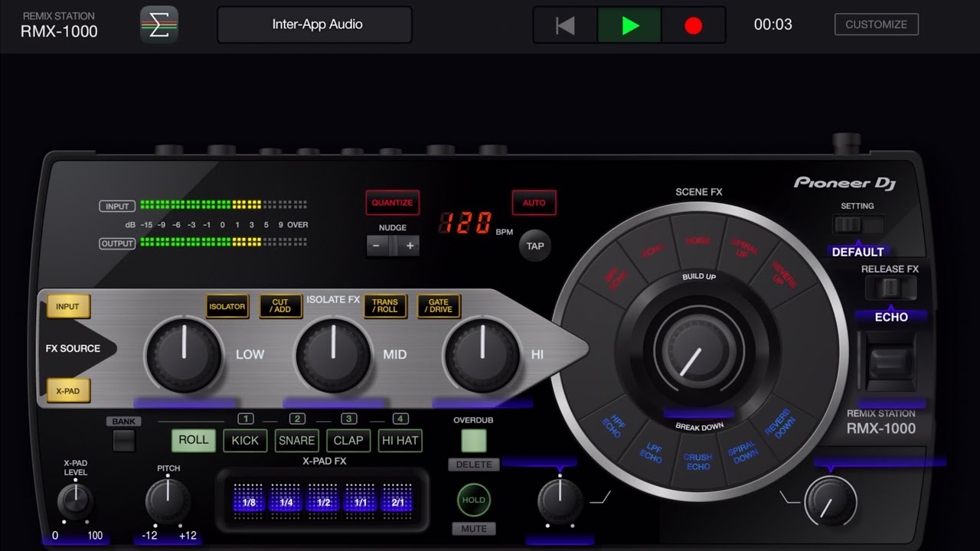Image resolution: width=980 pixels, height=551 pixels.
Task: Tap the 1/1 X-Pad segment
Action: (x=361, y=502)
